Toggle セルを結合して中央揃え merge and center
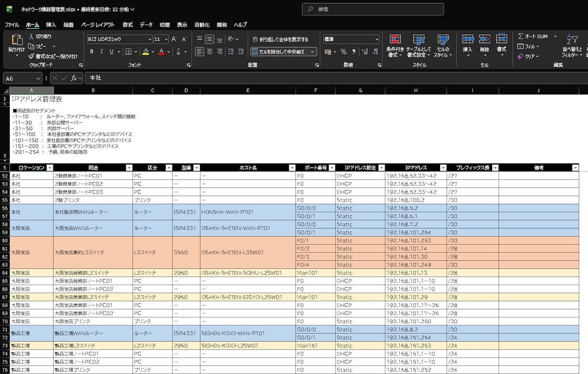Image resolution: width=588 pixels, height=374 pixels. point(279,52)
